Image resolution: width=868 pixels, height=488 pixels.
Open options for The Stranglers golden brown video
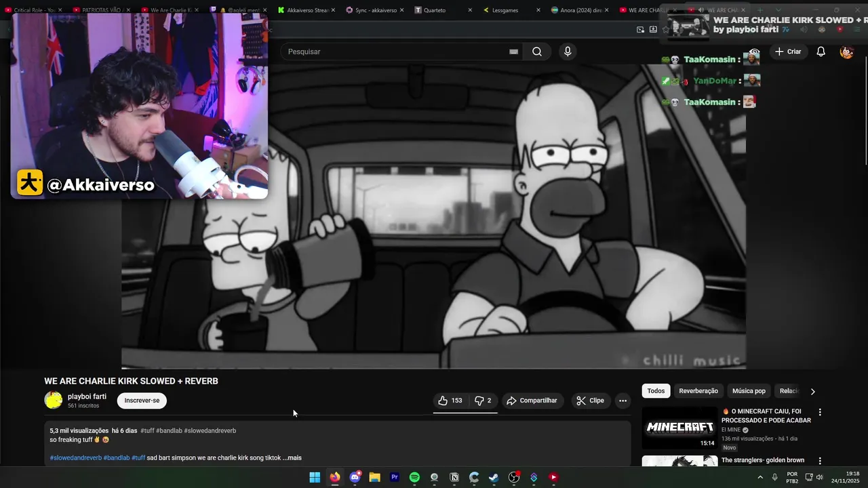click(x=820, y=461)
